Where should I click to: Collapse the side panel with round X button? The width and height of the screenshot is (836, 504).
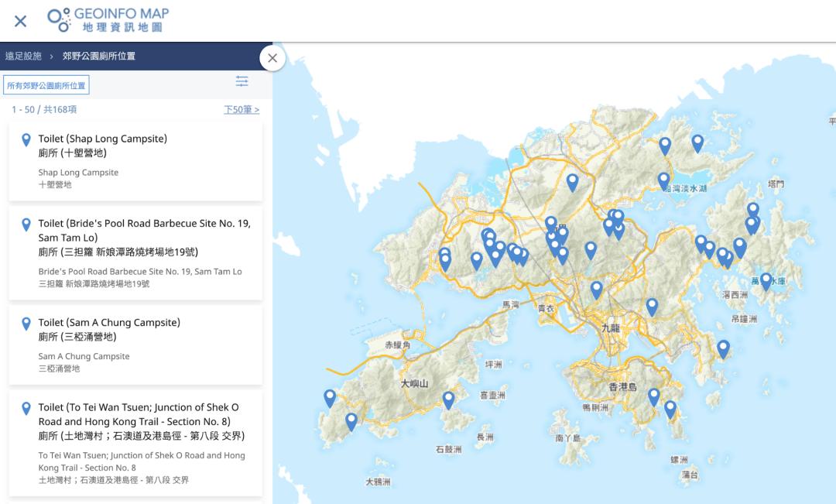pos(272,58)
